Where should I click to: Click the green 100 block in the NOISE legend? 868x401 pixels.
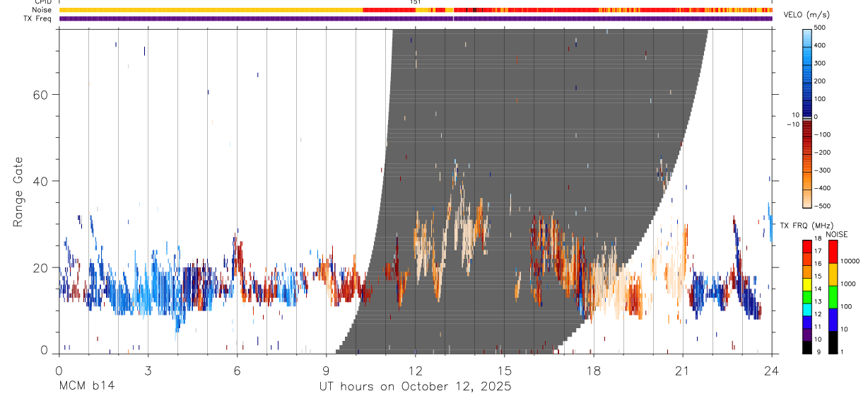(x=833, y=297)
